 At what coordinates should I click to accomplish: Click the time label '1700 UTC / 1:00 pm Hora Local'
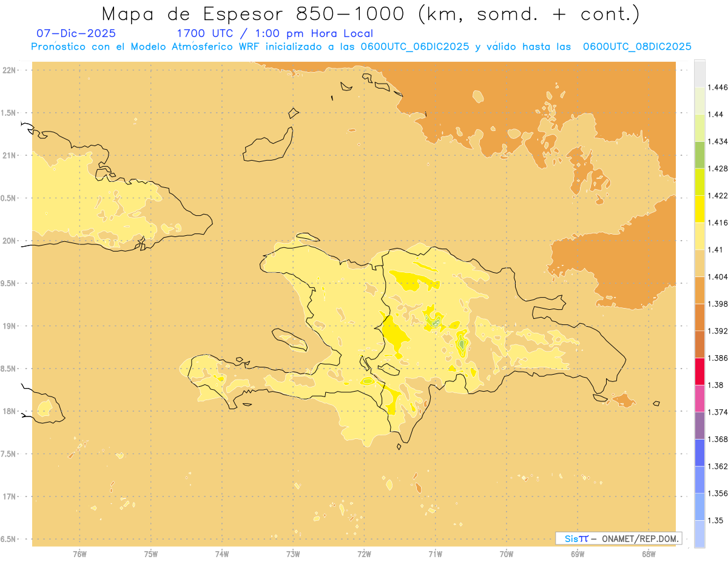coord(275,33)
